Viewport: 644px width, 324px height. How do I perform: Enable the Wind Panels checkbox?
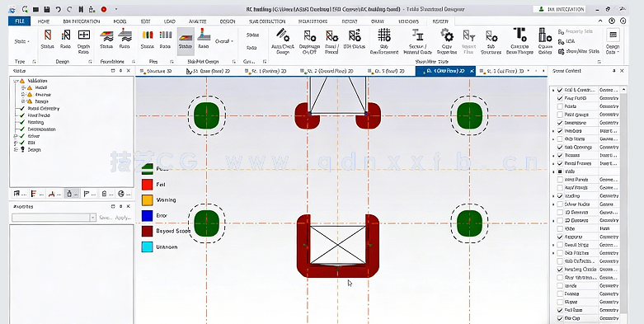point(560,180)
